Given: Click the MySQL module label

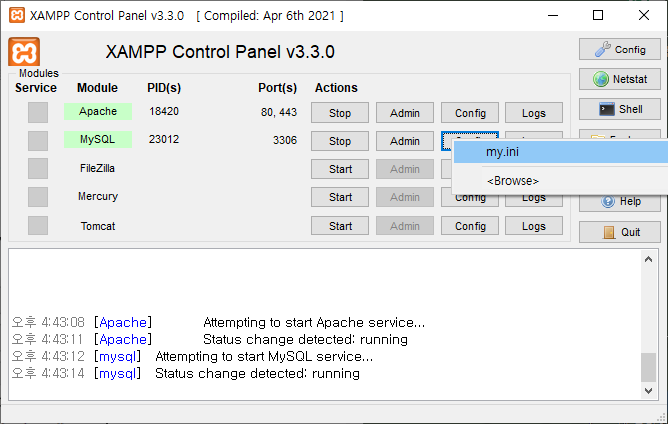Looking at the screenshot, I should tap(98, 139).
